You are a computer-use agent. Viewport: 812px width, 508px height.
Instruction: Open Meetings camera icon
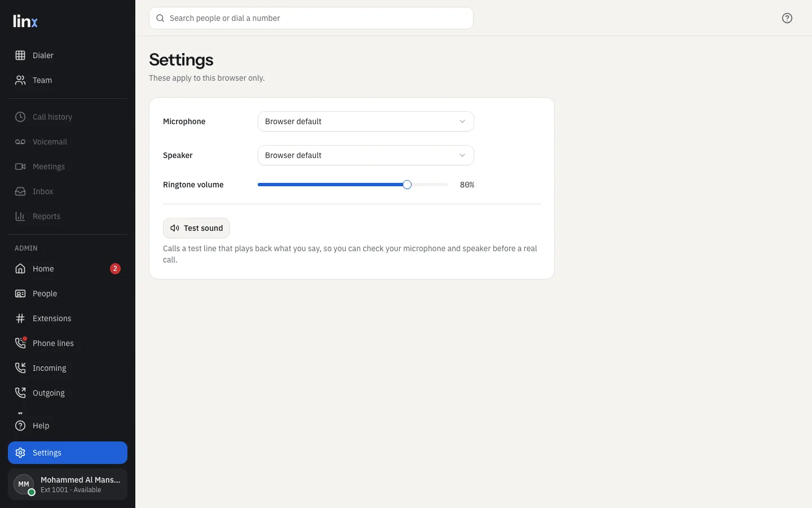pos(20,167)
